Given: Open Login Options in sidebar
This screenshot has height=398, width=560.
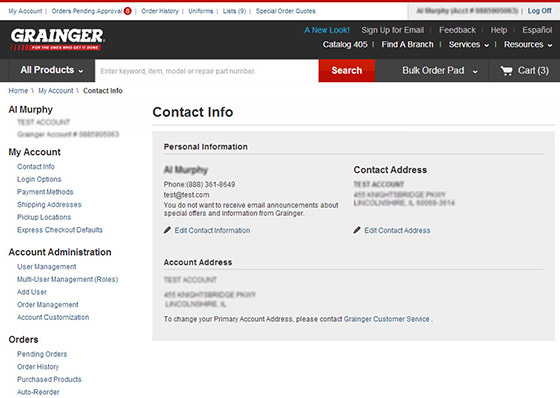Looking at the screenshot, I should click(x=39, y=179).
